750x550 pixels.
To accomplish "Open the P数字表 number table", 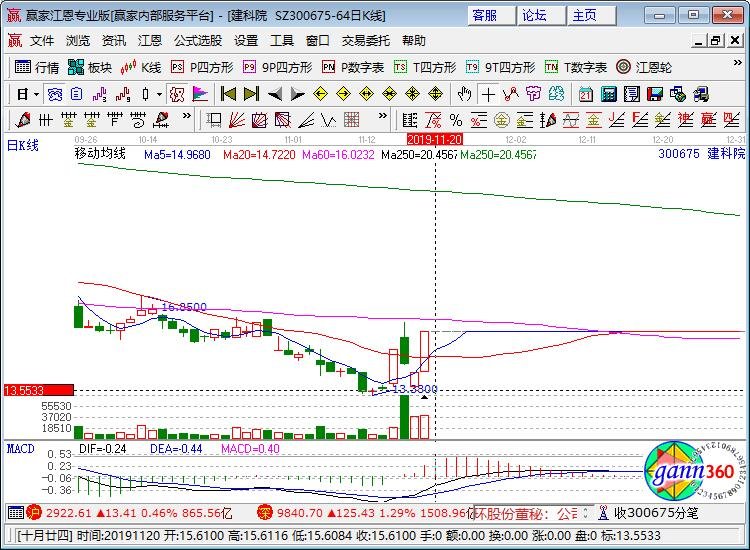I will [353, 67].
